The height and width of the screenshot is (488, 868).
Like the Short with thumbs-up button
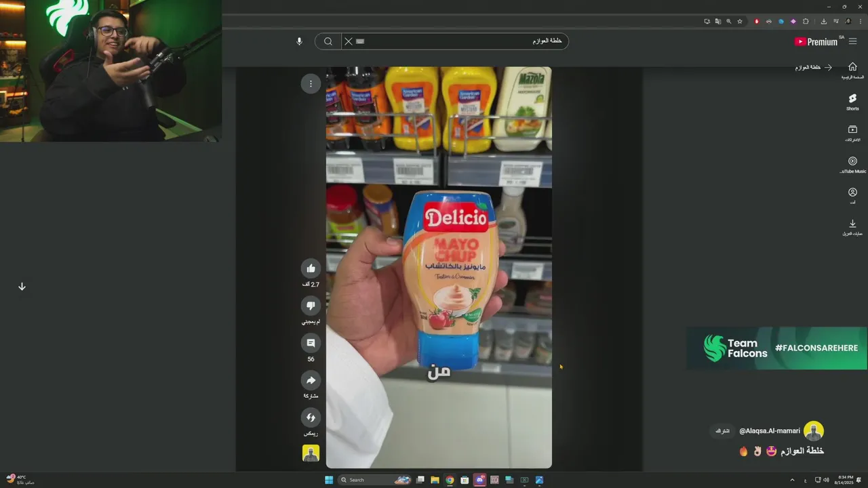tap(311, 268)
